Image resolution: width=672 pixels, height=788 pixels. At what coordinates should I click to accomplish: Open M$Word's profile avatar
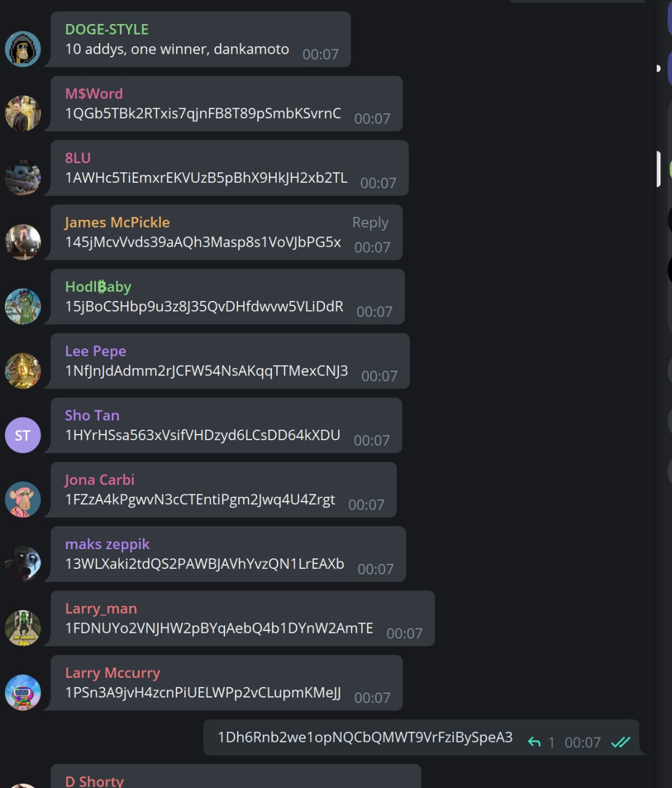[23, 113]
